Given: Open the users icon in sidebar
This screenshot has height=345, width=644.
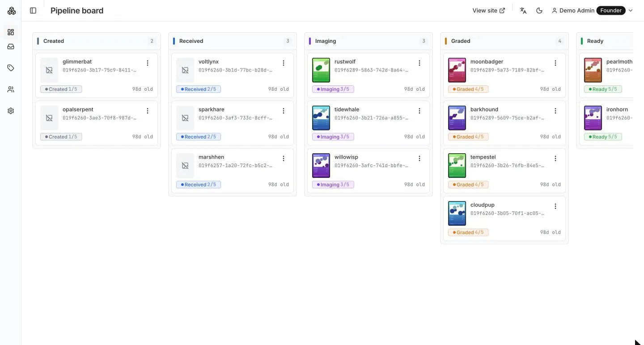Looking at the screenshot, I should tap(11, 89).
